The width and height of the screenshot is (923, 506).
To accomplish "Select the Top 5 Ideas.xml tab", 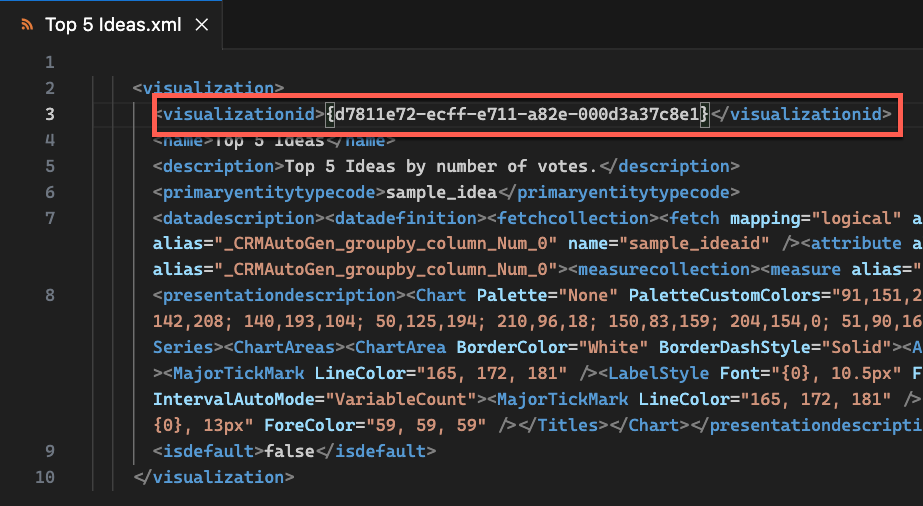I will (111, 25).
